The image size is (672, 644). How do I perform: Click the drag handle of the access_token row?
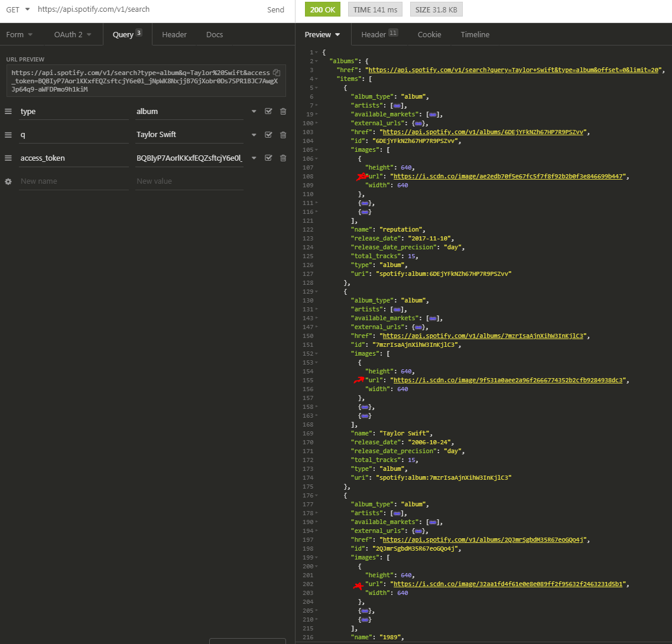pyautogui.click(x=8, y=158)
